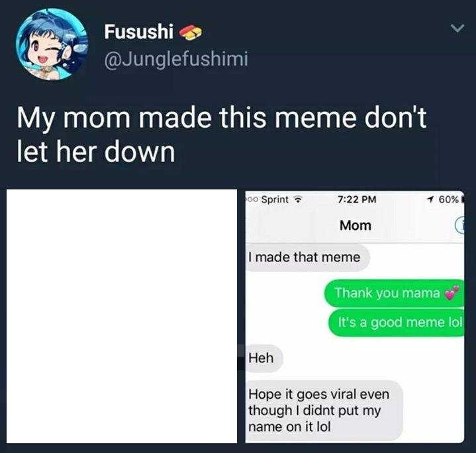Screen dimensions: 476x453
Task: Tap the 60% battery indicator
Action: click(449, 199)
